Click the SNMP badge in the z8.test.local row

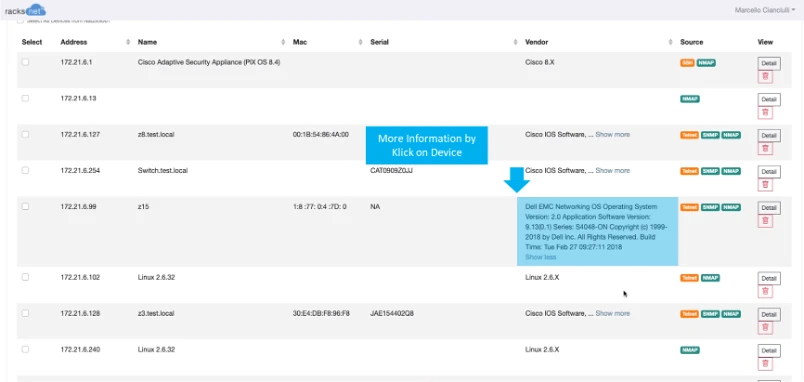pos(710,135)
